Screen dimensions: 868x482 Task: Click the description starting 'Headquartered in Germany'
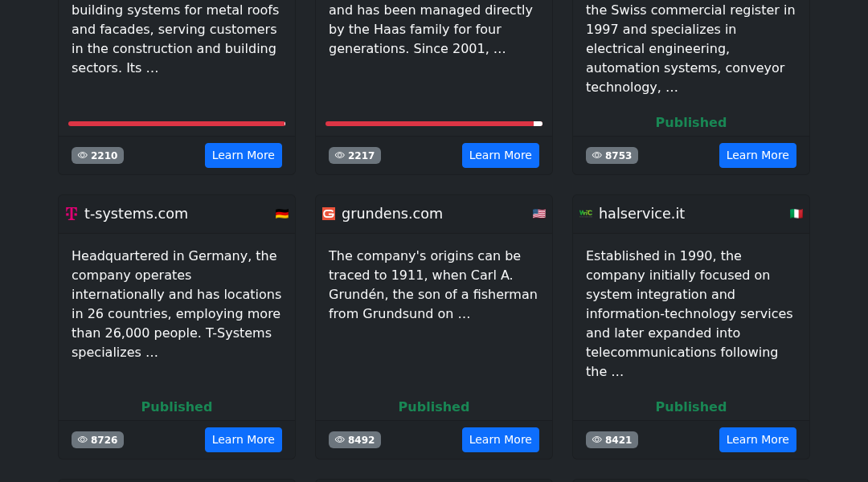click(177, 304)
